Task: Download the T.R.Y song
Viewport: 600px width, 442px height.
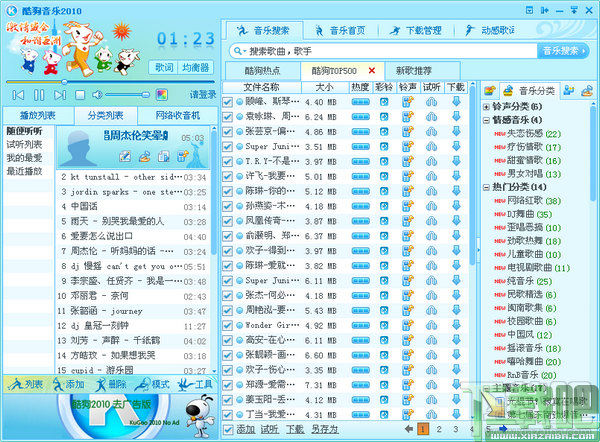Action: 456,161
